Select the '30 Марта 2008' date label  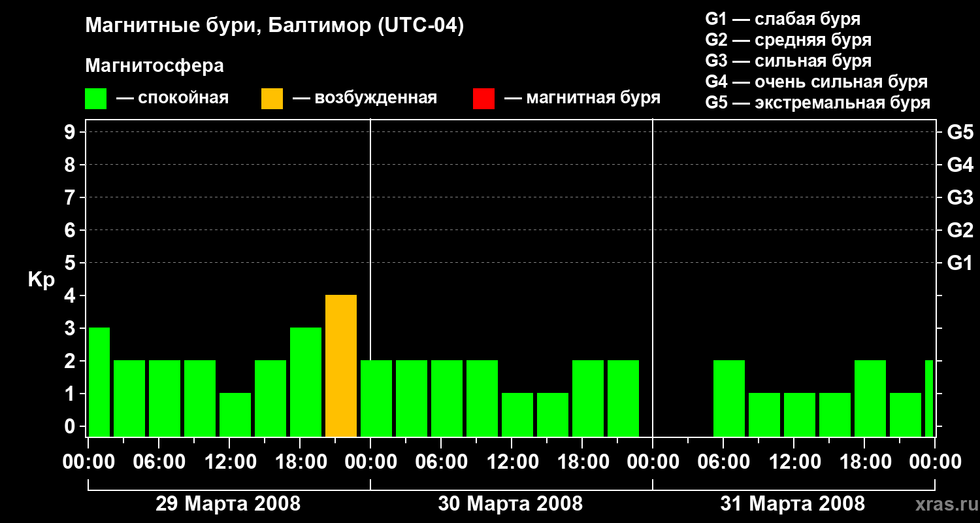[x=510, y=504]
